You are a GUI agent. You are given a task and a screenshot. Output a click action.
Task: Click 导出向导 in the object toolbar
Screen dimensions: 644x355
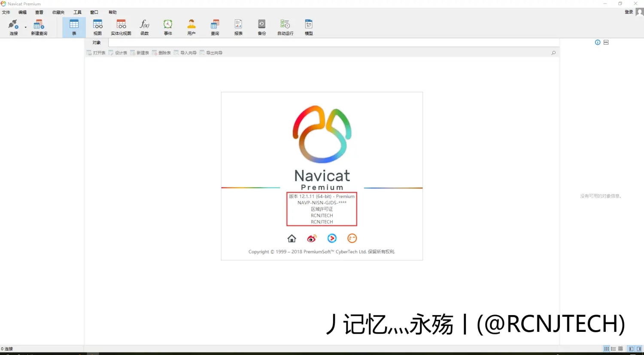click(211, 53)
